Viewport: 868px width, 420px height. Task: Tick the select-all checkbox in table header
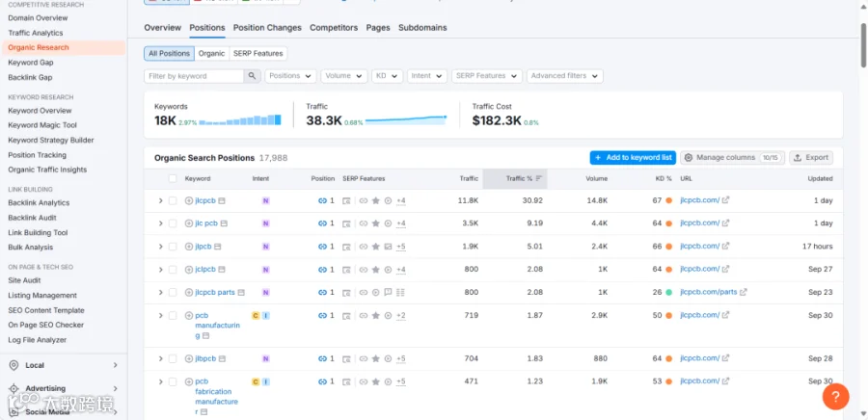point(173,178)
